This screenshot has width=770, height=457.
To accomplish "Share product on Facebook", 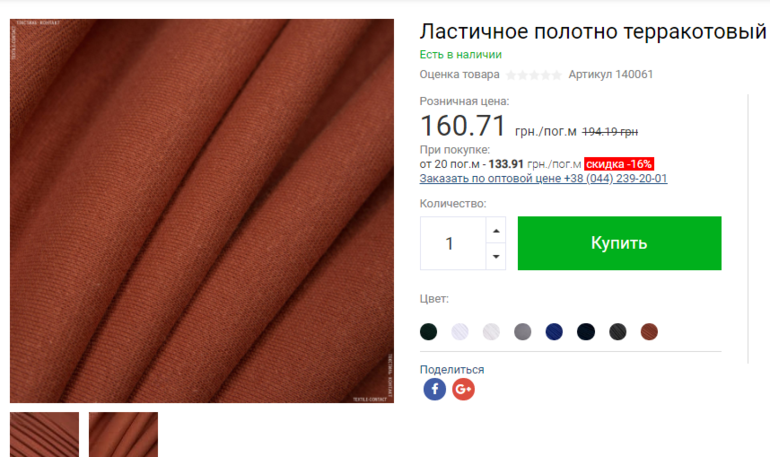I will coord(435,389).
